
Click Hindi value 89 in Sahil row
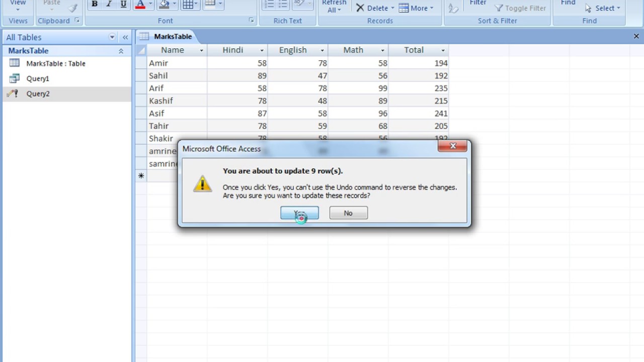pos(237,75)
